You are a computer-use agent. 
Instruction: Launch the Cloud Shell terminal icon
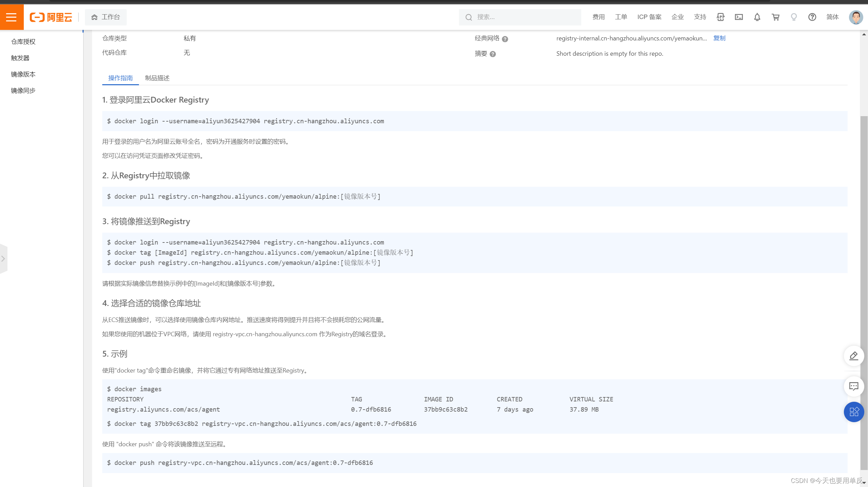point(739,17)
